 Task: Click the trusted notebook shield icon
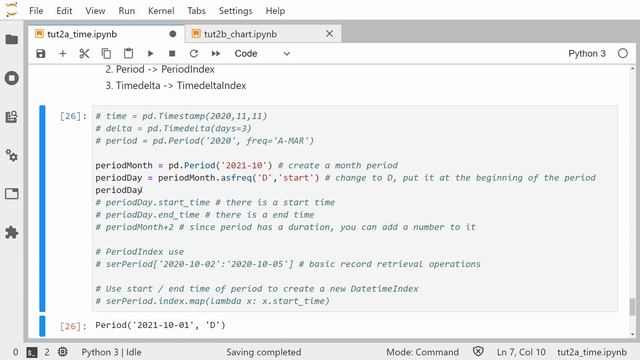478,352
